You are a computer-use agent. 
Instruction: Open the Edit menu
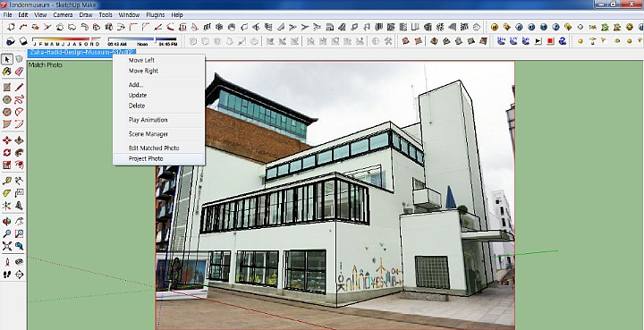click(x=23, y=15)
